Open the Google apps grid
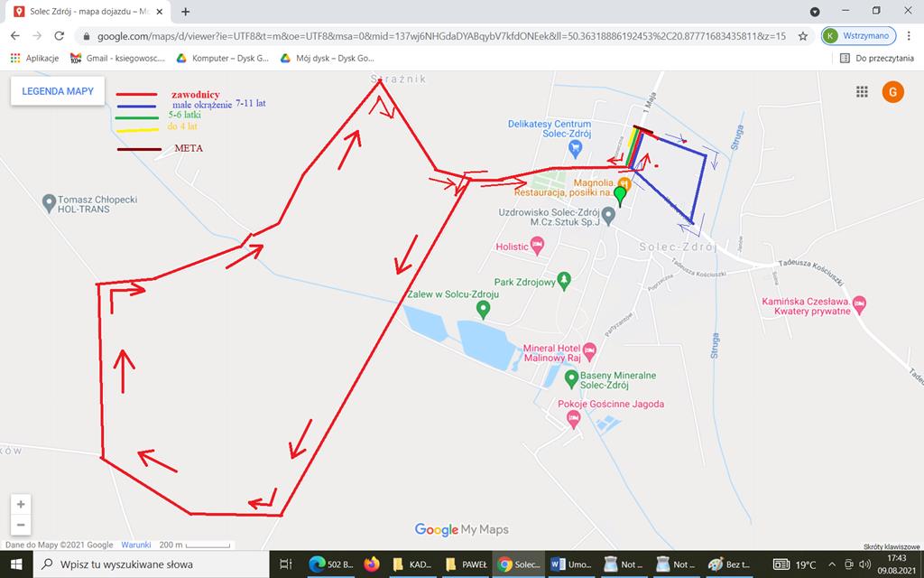This screenshot has height=578, width=924. click(862, 92)
